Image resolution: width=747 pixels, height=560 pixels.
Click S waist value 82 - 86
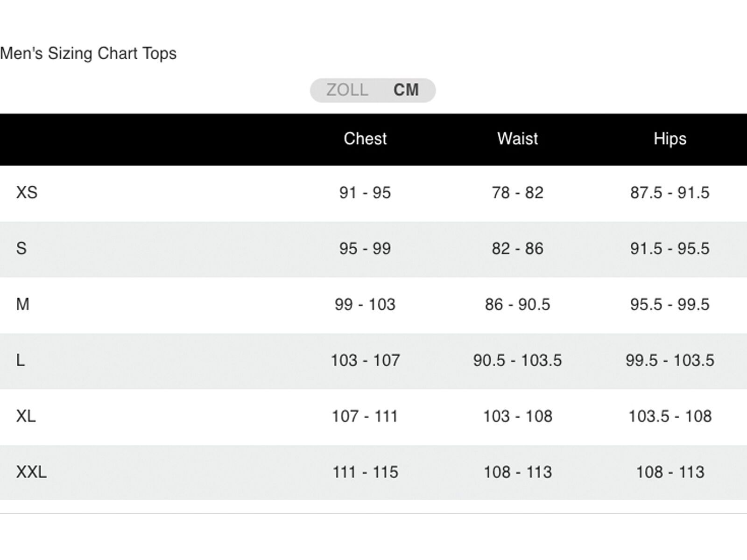pos(517,248)
